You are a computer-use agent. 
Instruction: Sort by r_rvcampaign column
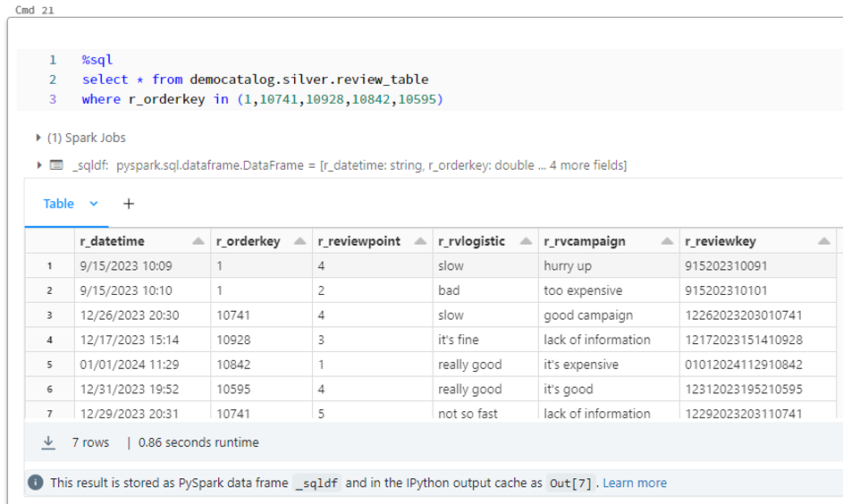(x=667, y=241)
